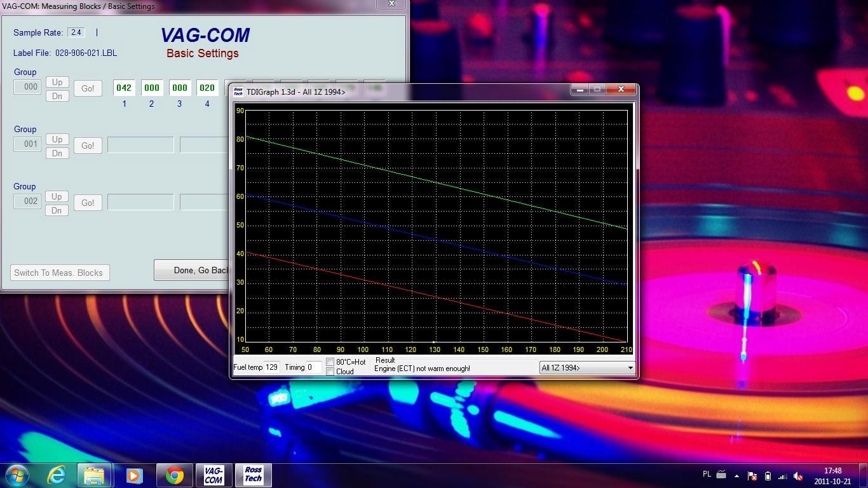This screenshot has width=868, height=488.
Task: Open the muted volume tray icon
Action: point(798,476)
